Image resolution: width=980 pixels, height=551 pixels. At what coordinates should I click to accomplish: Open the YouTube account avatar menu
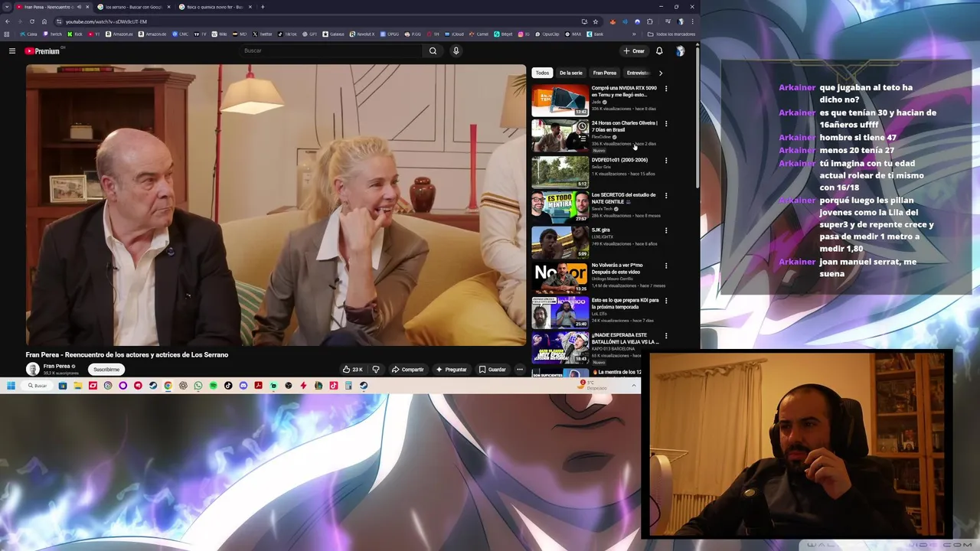pos(680,51)
